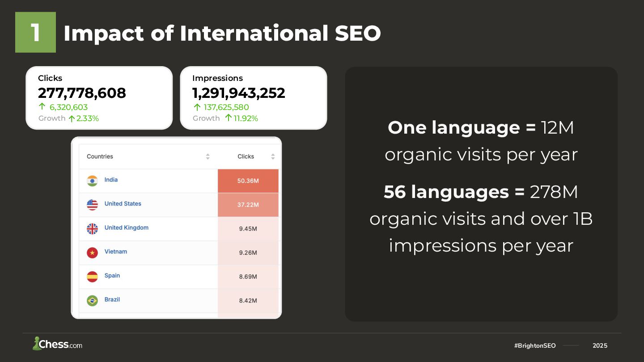Click the 50.36M red heatmap cell
This screenshot has width=644, height=362.
click(248, 181)
